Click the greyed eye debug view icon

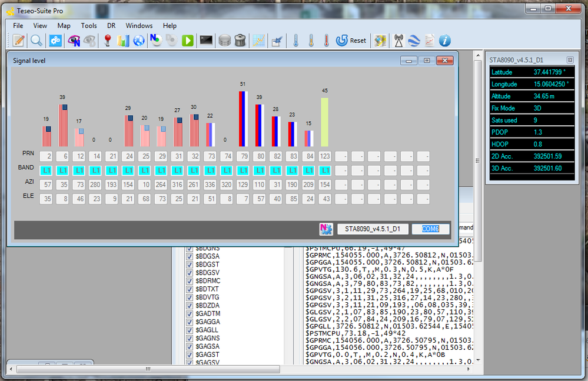coord(89,41)
